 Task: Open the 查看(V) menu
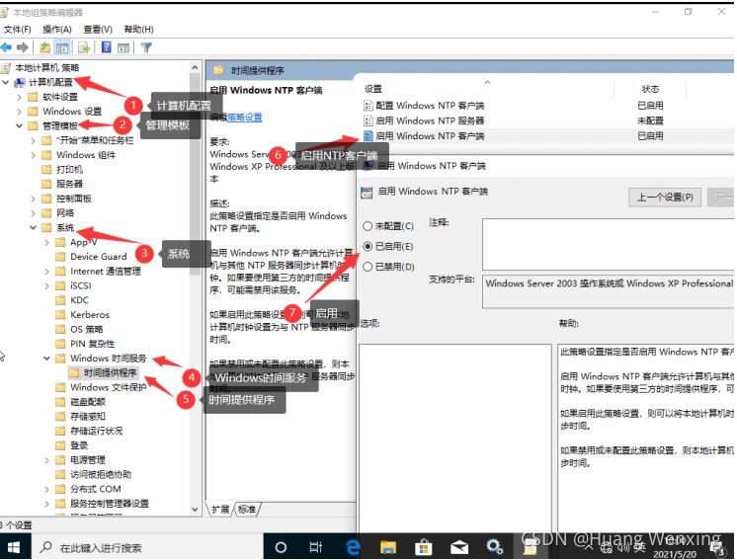click(98, 30)
